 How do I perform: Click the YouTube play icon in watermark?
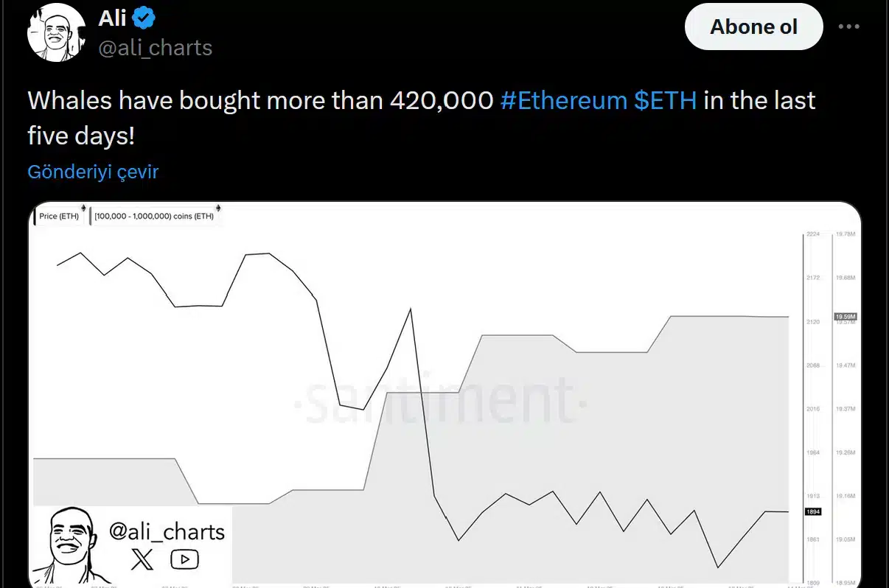pos(184,560)
